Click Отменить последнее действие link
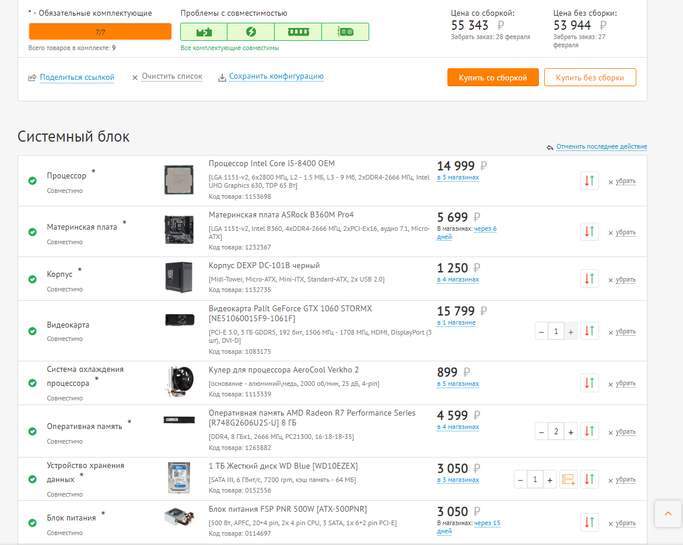 tap(602, 146)
